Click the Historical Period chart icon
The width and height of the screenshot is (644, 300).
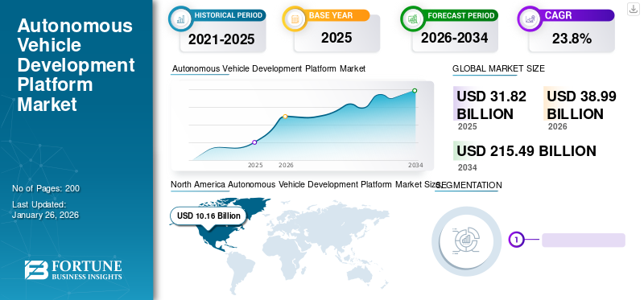[180, 18]
